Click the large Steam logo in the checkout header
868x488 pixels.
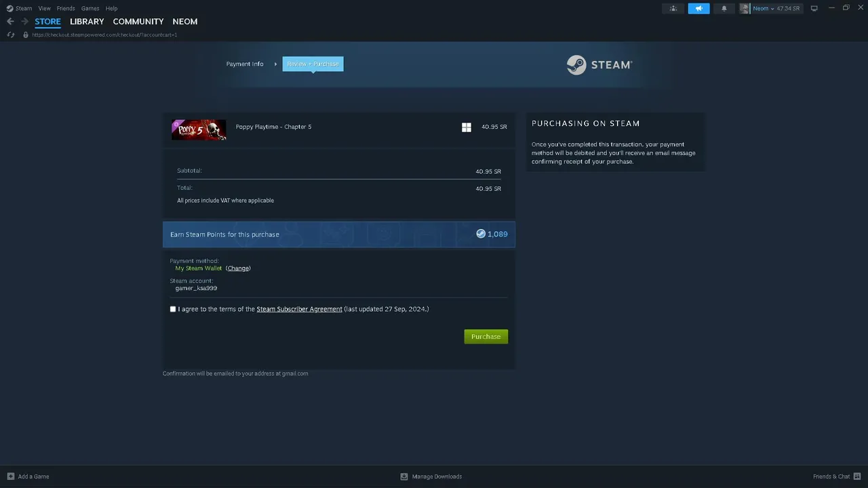coord(599,64)
